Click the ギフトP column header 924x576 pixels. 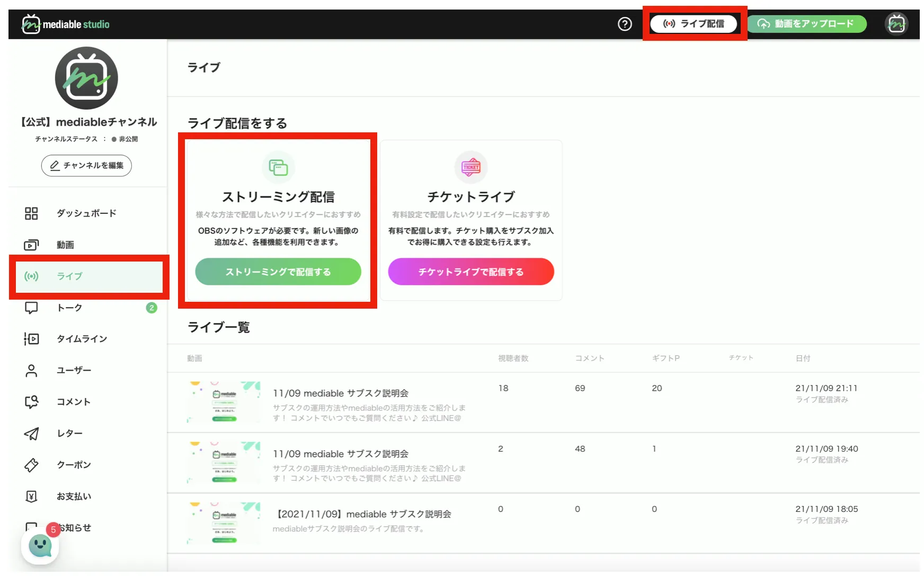[x=666, y=358]
